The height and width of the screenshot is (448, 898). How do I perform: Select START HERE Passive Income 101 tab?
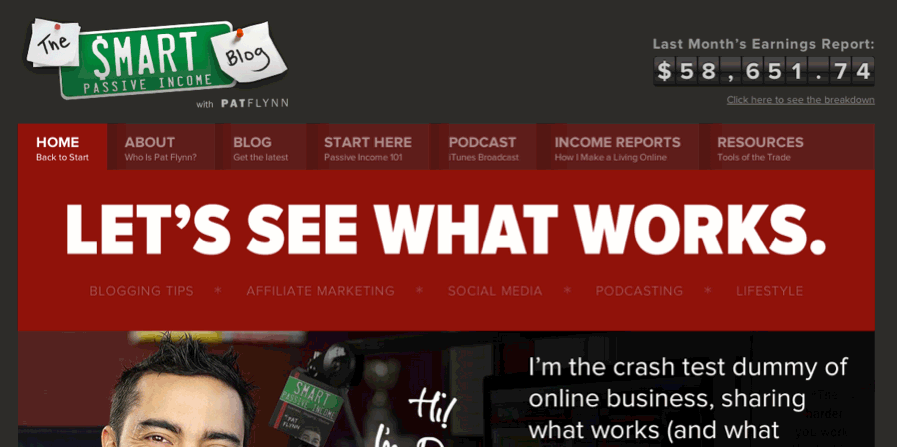[368, 147]
